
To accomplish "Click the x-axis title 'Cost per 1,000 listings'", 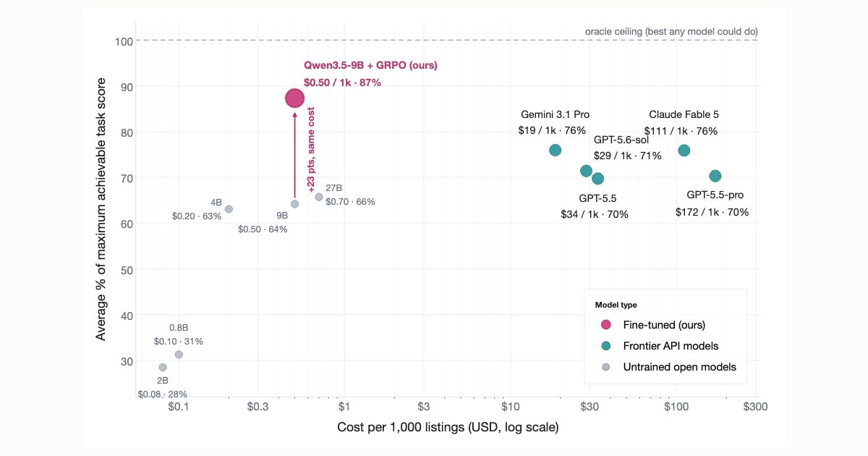I will point(448,427).
